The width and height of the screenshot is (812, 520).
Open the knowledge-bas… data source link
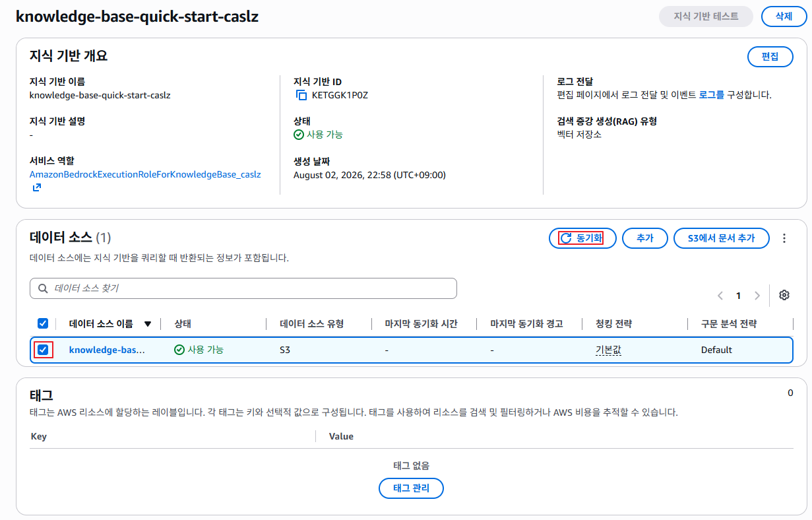pyautogui.click(x=107, y=350)
